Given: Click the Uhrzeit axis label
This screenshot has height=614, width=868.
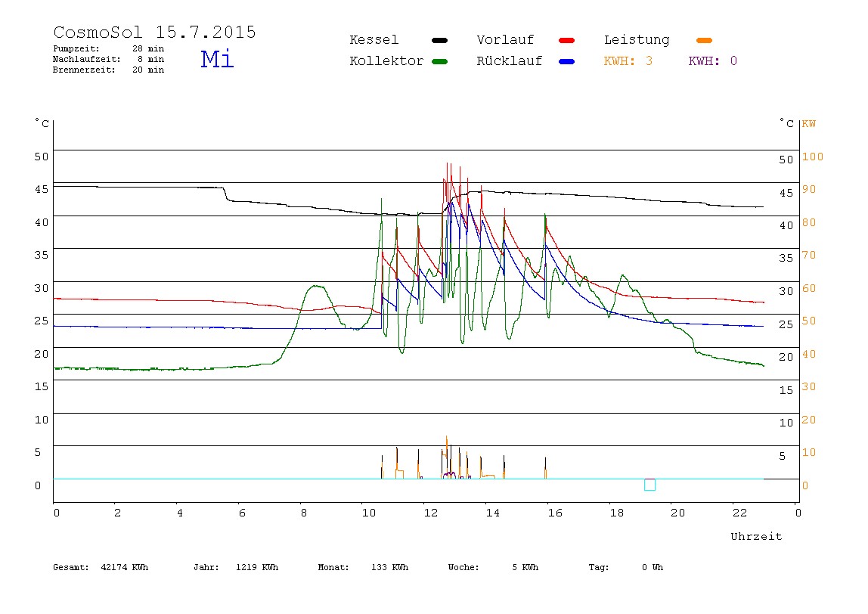Looking at the screenshot, I should pos(756,536).
